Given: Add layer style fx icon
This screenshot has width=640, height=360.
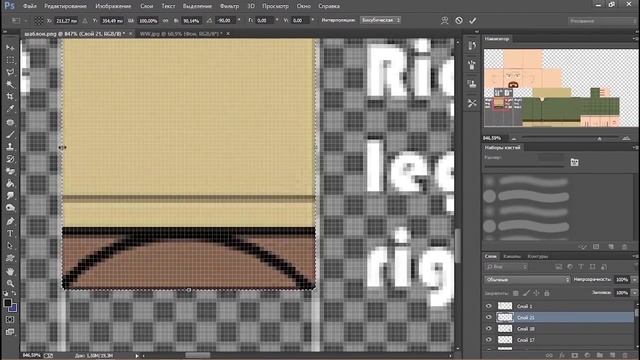Looking at the screenshot, I should (x=562, y=356).
